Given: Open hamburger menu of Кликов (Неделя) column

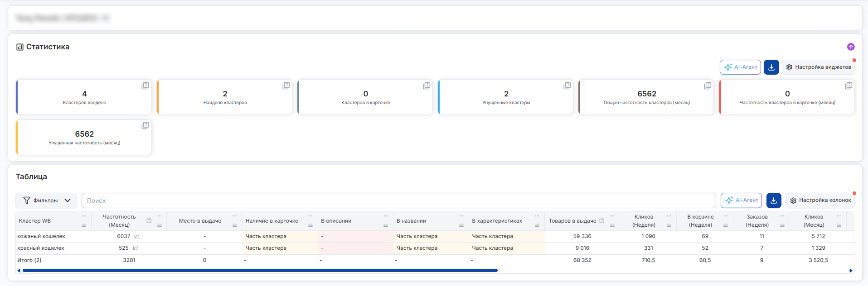Looking at the screenshot, I should pyautogui.click(x=669, y=225).
